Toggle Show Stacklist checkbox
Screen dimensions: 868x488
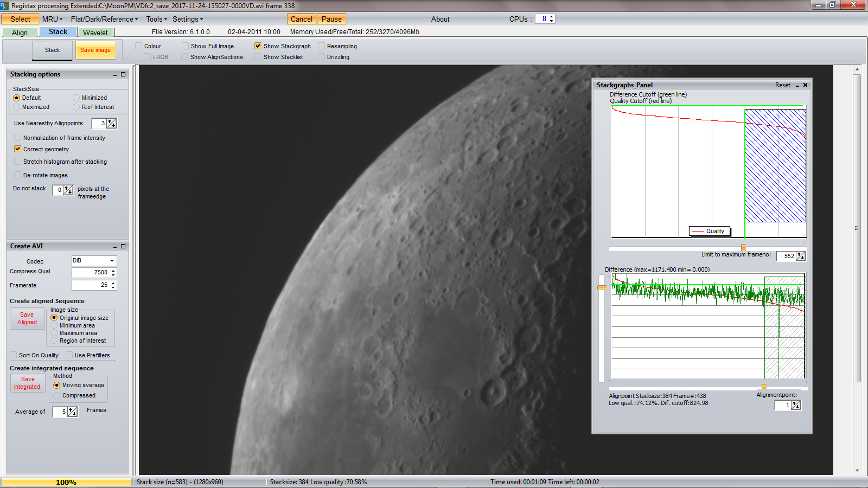(258, 57)
